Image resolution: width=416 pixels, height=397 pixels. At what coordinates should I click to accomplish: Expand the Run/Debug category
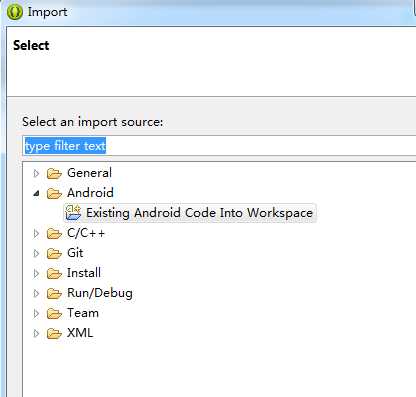pos(36,293)
